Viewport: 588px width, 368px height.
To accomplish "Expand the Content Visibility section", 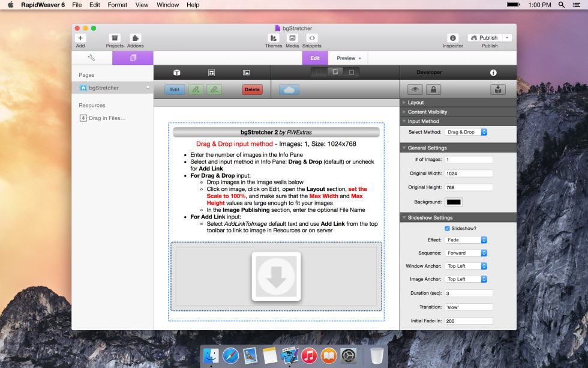I will 404,112.
